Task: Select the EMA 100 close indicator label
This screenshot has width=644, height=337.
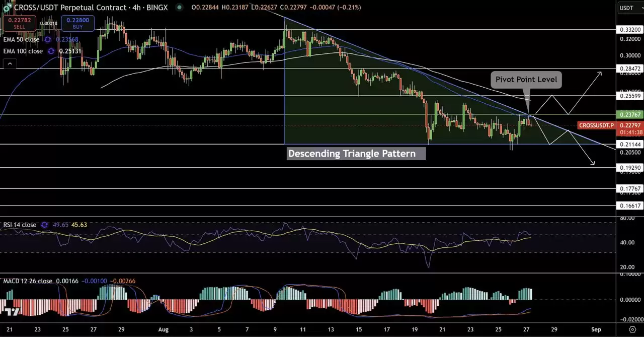Action: 23,51
